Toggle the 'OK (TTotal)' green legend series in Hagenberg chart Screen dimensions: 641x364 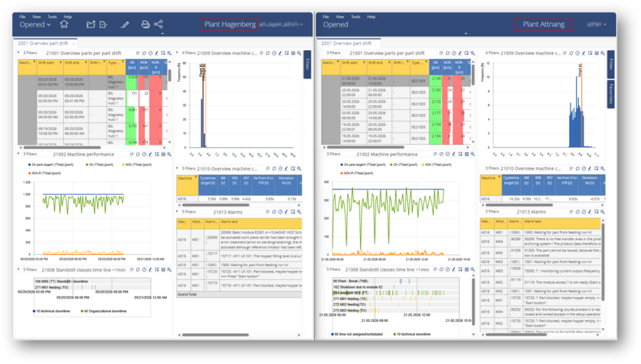[x=100, y=165]
